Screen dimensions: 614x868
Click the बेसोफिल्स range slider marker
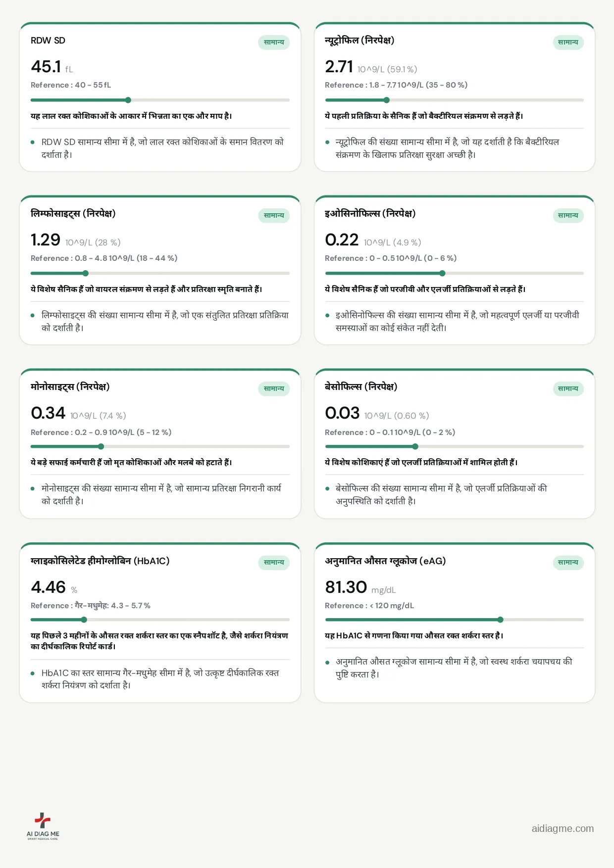(x=415, y=446)
